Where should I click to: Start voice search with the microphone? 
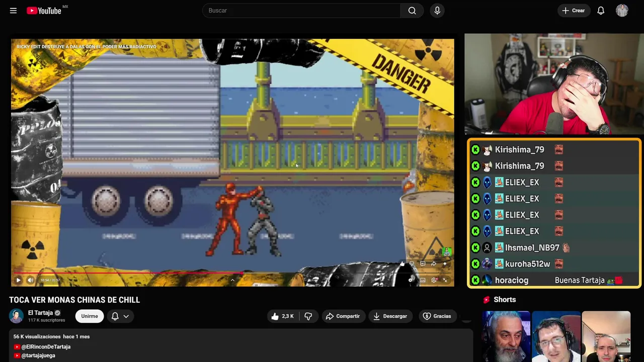[x=437, y=11]
